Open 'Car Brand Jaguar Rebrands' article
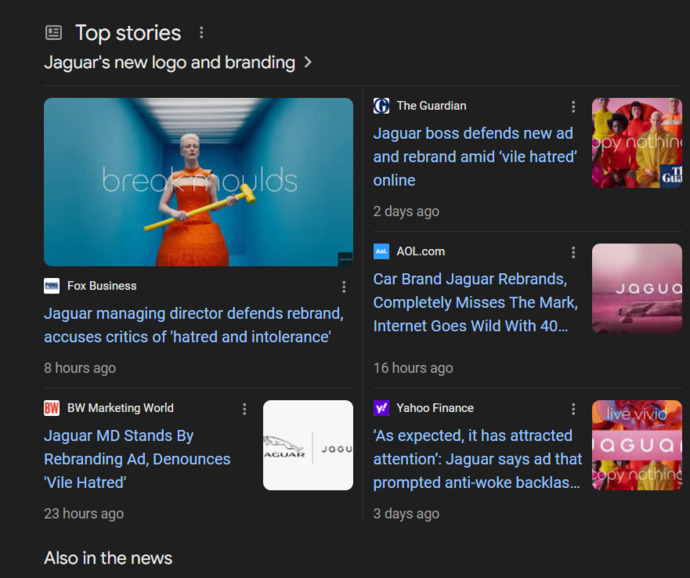 [475, 302]
